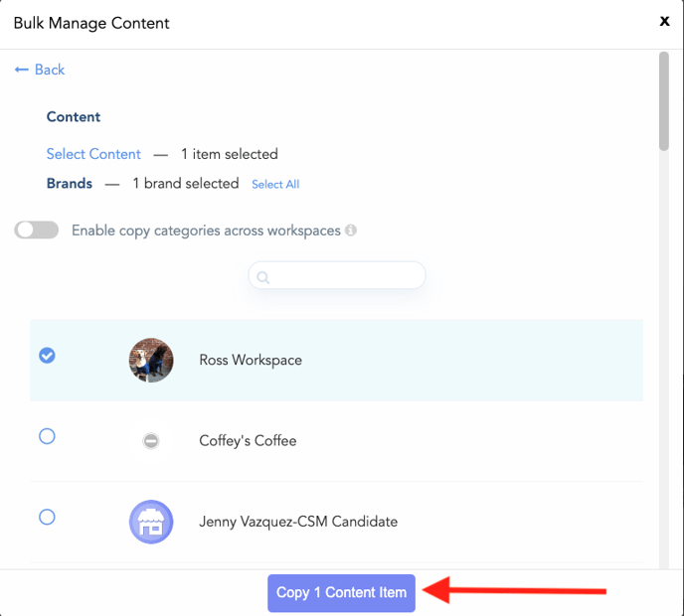684x616 pixels.
Task: Click the Jenny Vazquez storefront avatar icon
Action: point(151,522)
